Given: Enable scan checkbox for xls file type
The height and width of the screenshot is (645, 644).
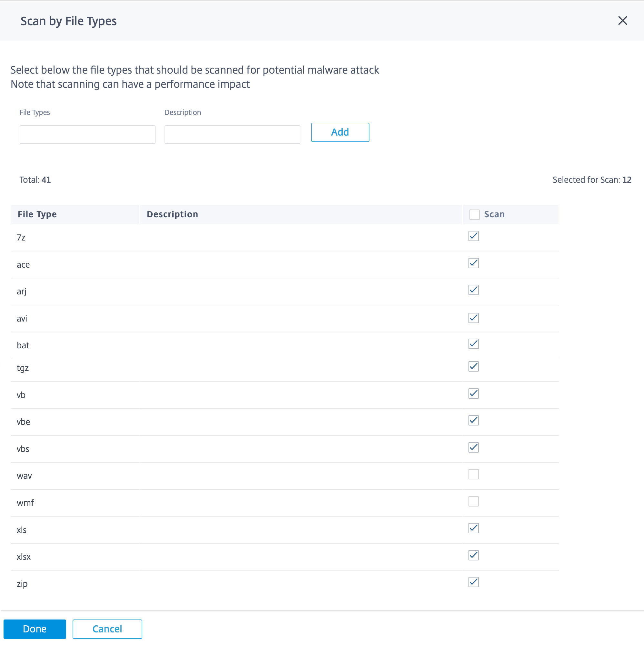Looking at the screenshot, I should [473, 528].
